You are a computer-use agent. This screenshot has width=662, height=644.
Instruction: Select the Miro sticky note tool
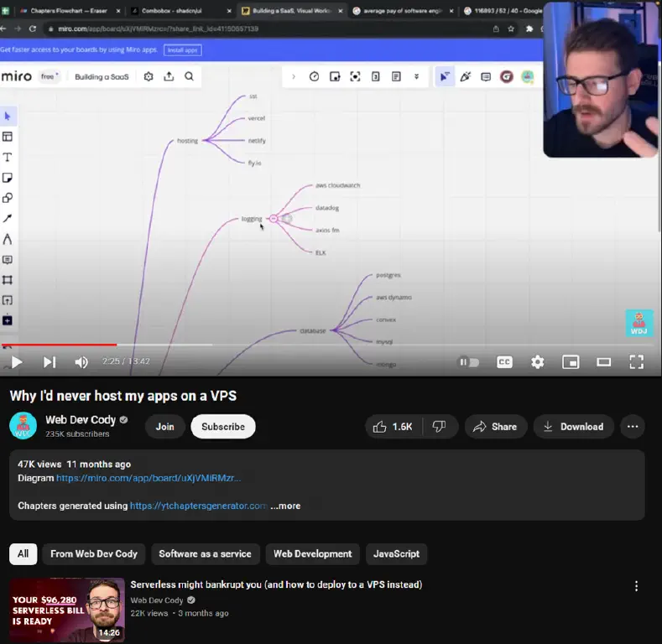8,178
